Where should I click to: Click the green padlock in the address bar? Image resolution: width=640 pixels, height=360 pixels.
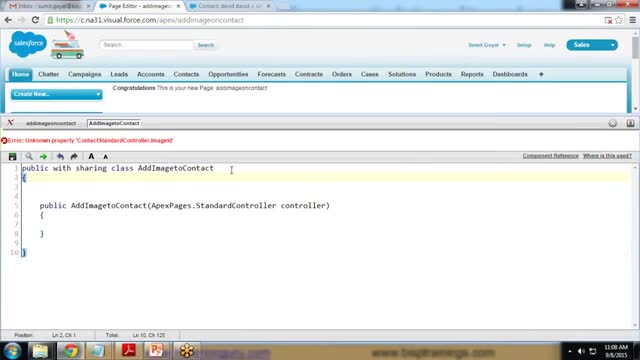point(50,20)
